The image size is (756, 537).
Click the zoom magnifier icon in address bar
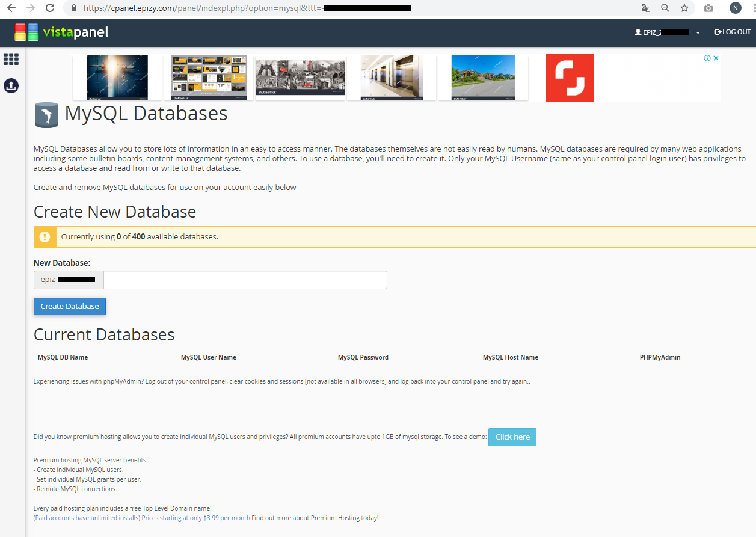pos(665,8)
